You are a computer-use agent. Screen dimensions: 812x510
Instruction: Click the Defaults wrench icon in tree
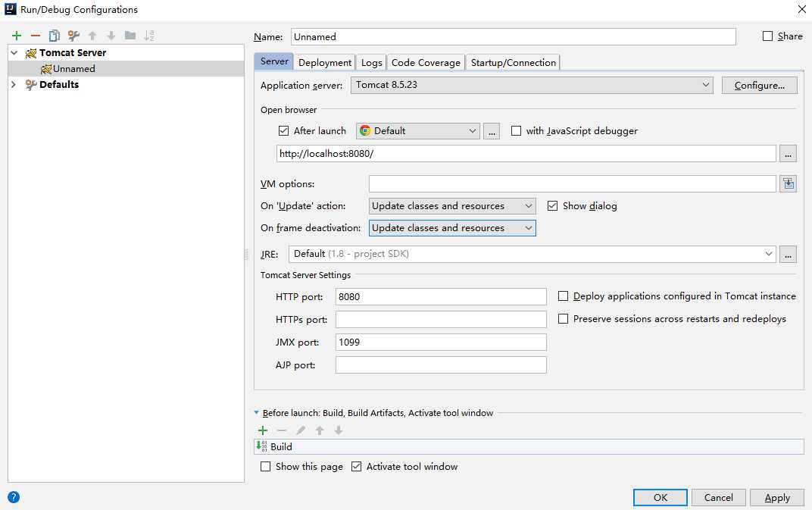[x=31, y=84]
